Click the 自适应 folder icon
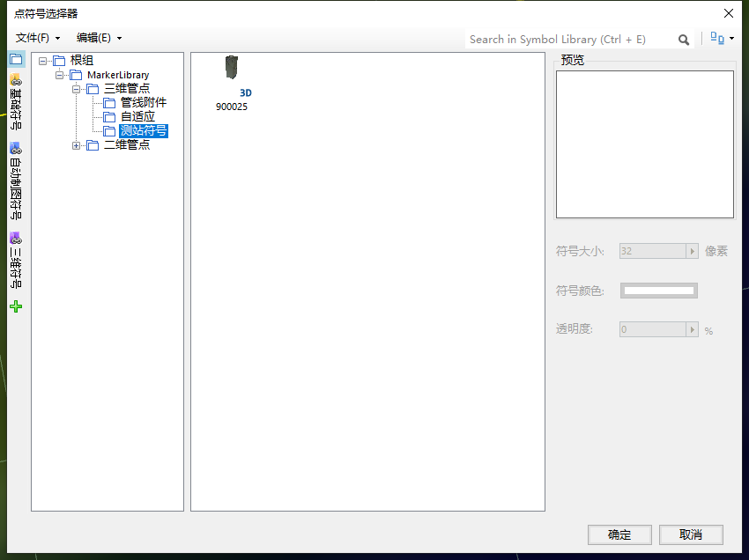The image size is (749, 560). [109, 117]
